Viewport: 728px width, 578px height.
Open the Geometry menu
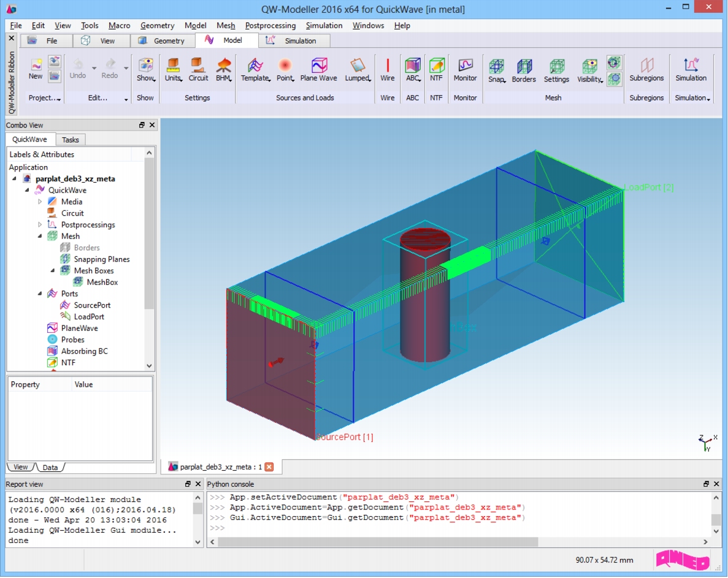(x=158, y=26)
